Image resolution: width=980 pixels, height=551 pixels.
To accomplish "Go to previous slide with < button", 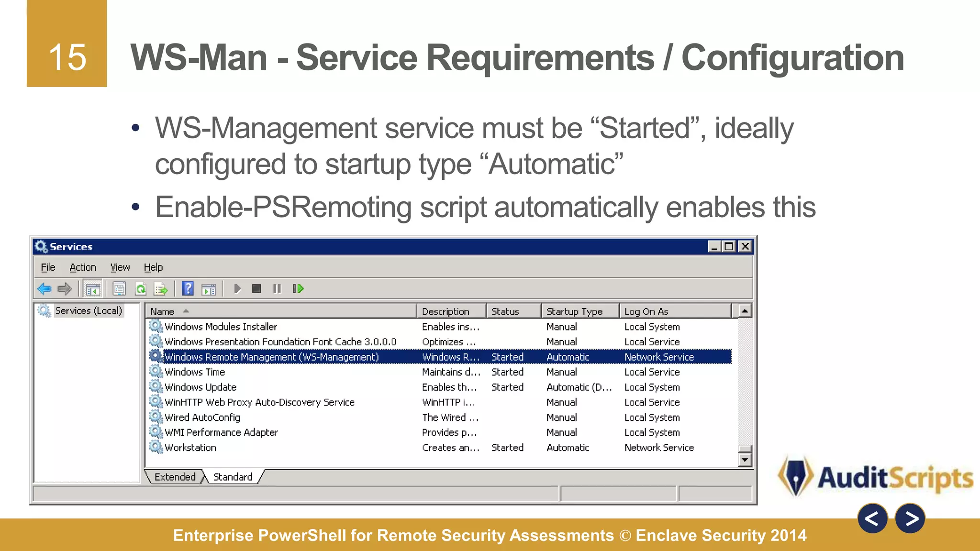I will tap(872, 518).
